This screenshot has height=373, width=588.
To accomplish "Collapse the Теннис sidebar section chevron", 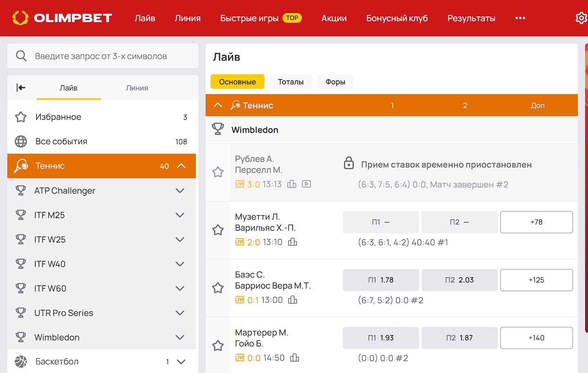I will click(181, 166).
